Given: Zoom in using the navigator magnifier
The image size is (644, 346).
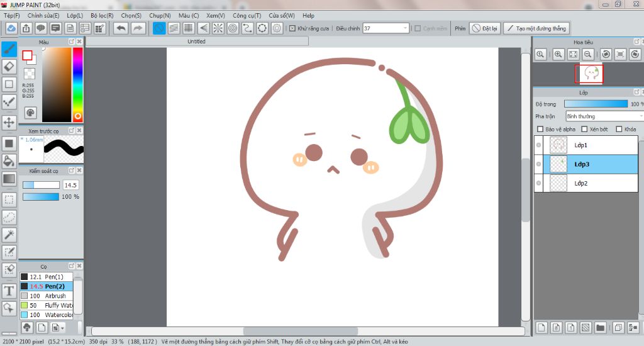Looking at the screenshot, I should pos(558,55).
